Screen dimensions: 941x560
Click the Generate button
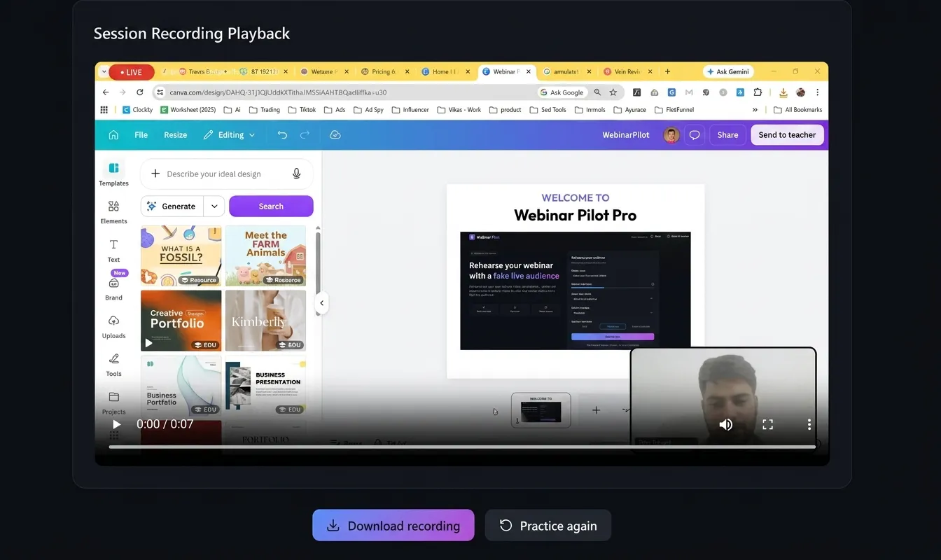pos(172,206)
